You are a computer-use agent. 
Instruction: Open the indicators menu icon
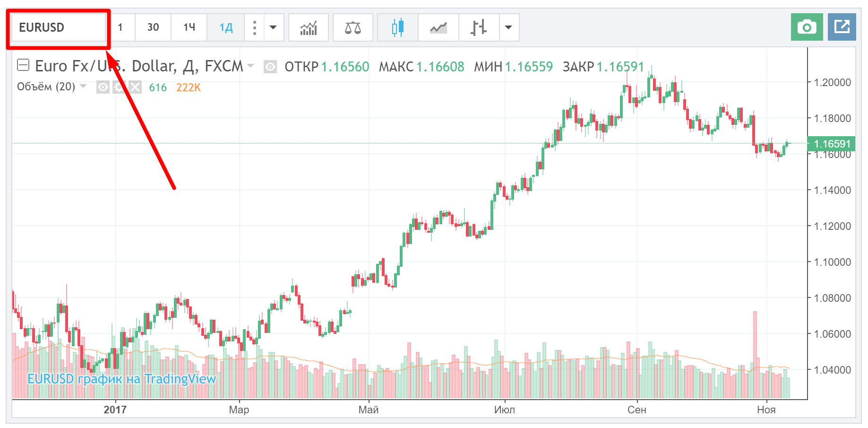click(x=309, y=28)
